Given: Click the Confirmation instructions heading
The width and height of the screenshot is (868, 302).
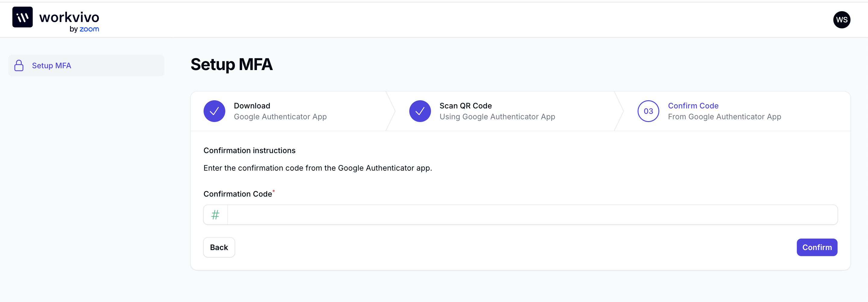Looking at the screenshot, I should pyautogui.click(x=249, y=150).
